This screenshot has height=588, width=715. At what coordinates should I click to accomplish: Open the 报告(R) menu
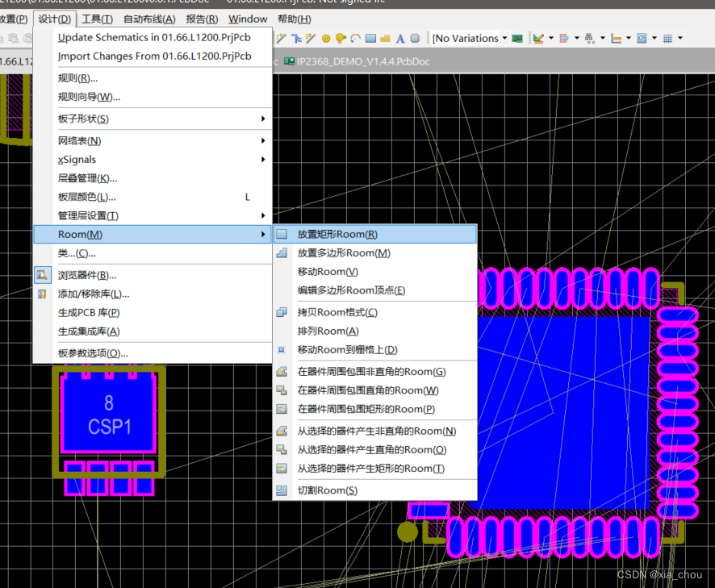[202, 19]
